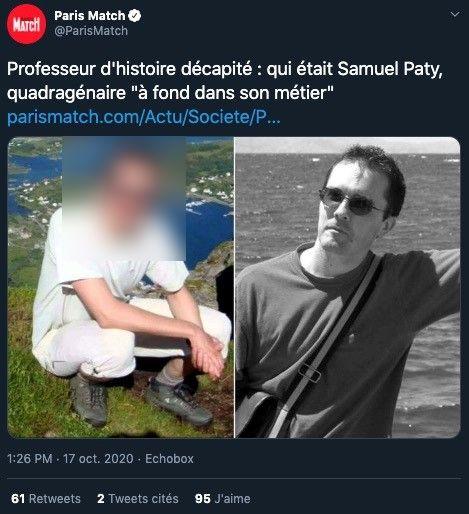Click the name Samuel Paty in the tweet
469x514 pixels.
click(x=390, y=69)
